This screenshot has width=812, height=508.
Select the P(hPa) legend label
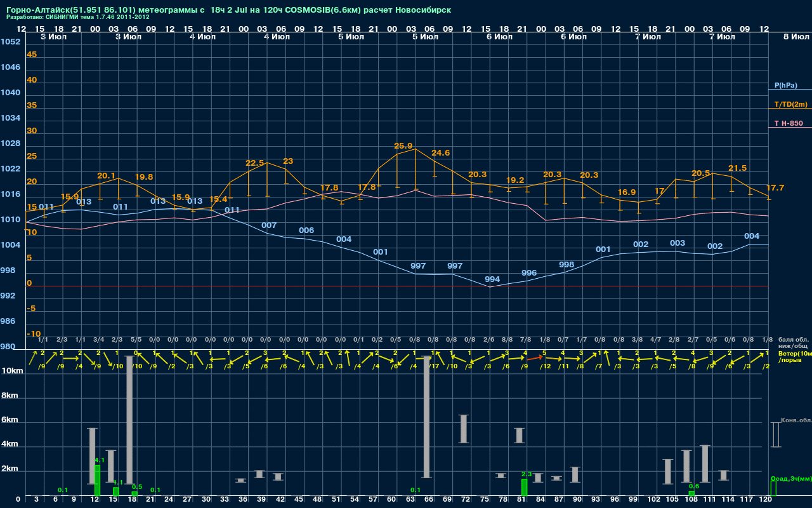[786, 85]
